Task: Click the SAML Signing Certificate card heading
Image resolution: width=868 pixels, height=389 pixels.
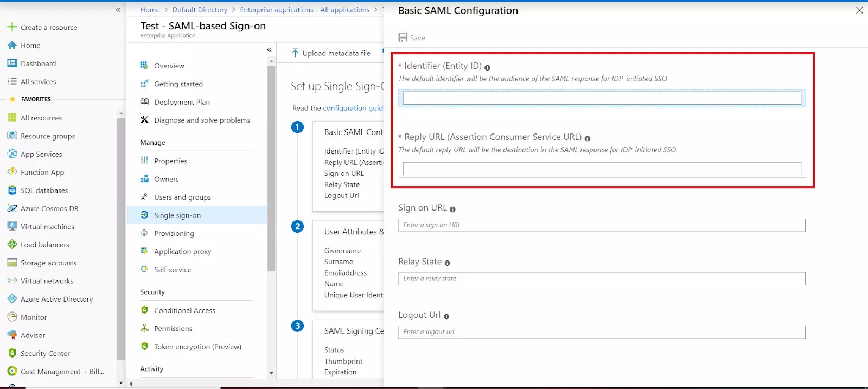Action: pos(354,331)
